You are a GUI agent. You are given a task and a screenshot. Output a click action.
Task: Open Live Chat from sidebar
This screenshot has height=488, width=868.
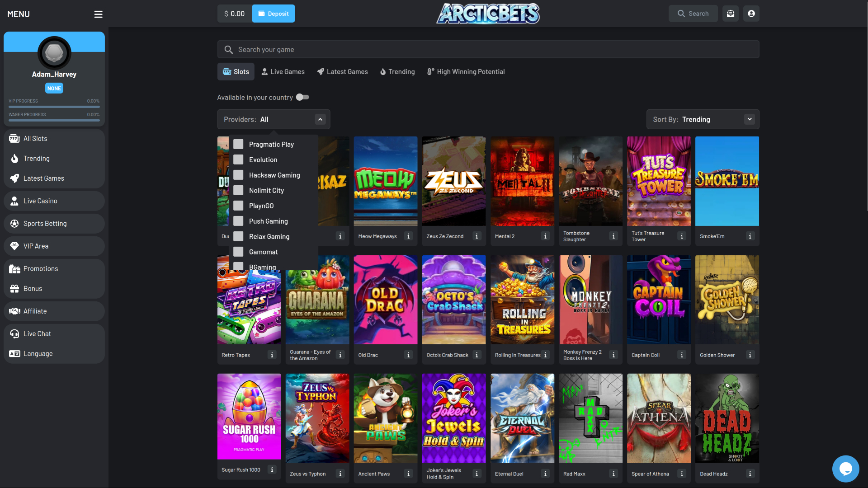coord(54,334)
